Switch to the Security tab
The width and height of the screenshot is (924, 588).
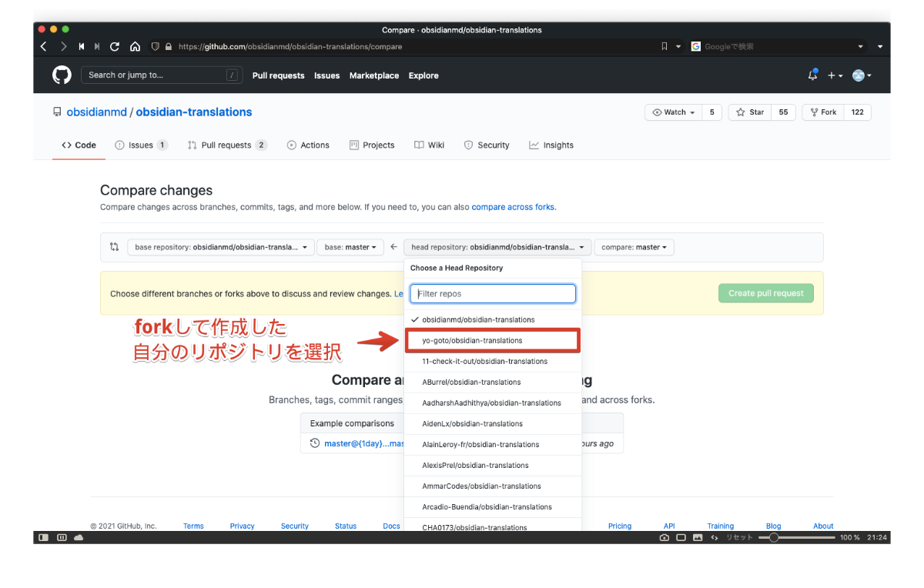pyautogui.click(x=487, y=145)
